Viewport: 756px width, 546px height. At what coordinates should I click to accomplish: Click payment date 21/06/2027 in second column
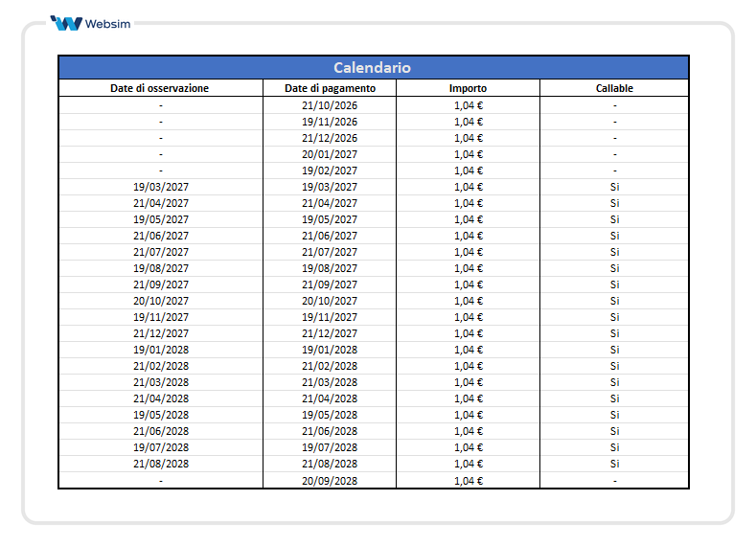330,237
